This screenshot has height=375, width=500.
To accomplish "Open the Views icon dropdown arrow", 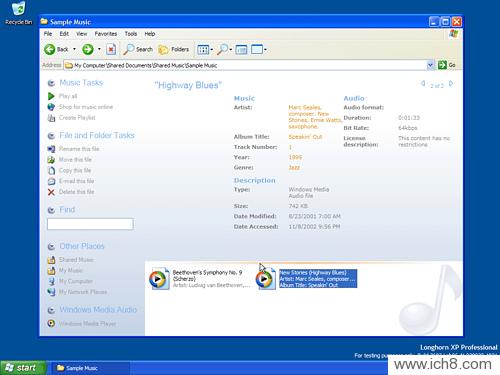I will 212,50.
